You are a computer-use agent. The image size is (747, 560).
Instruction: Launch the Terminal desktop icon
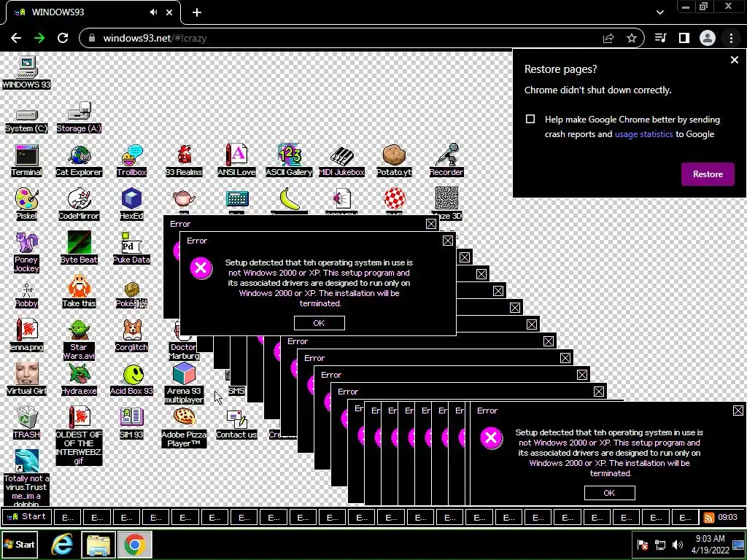(x=26, y=161)
